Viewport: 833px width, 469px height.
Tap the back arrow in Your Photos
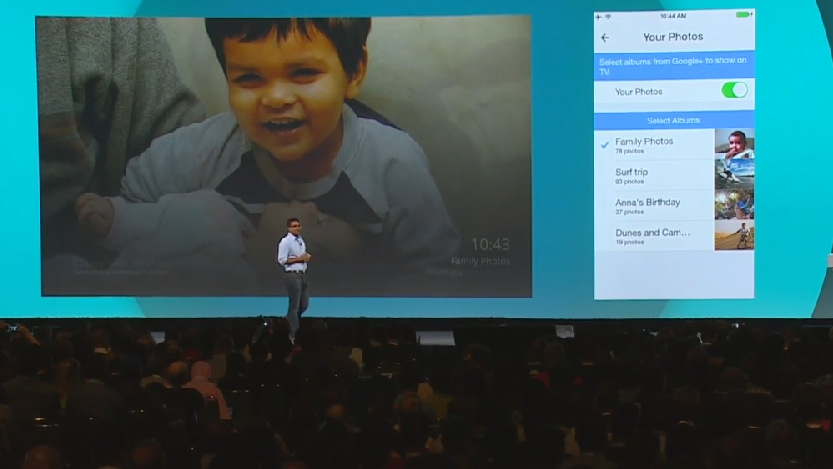(x=605, y=38)
